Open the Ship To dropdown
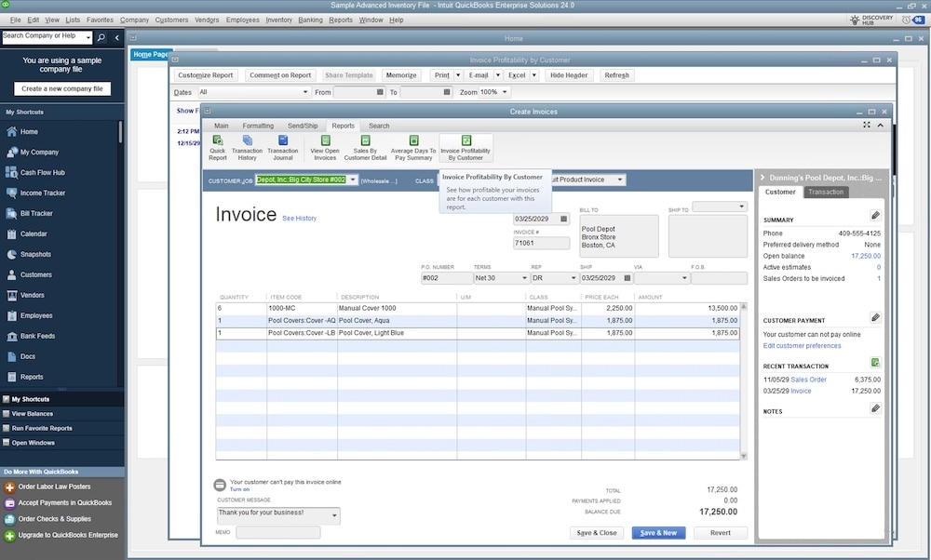This screenshot has width=931, height=560. tap(741, 207)
